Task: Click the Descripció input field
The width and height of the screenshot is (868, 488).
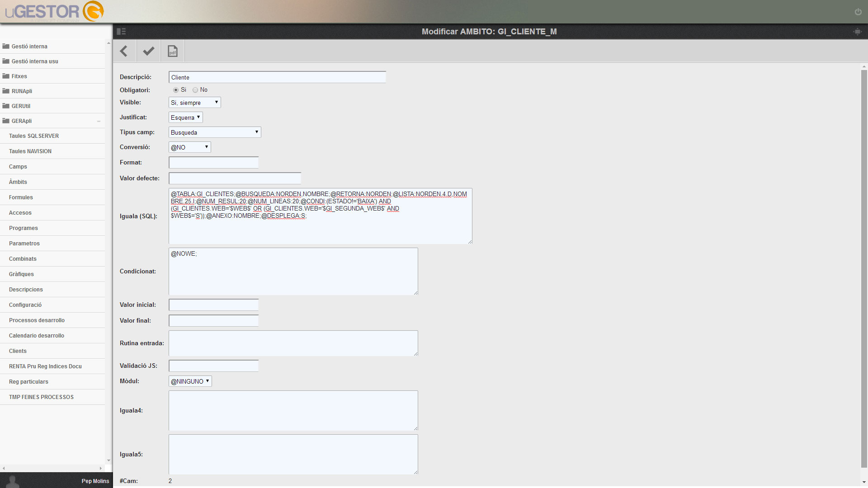Action: (x=278, y=77)
